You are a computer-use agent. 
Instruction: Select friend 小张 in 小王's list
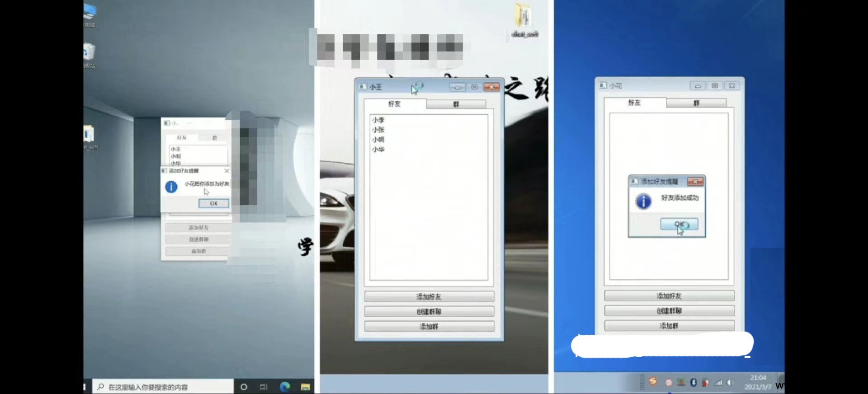click(378, 130)
